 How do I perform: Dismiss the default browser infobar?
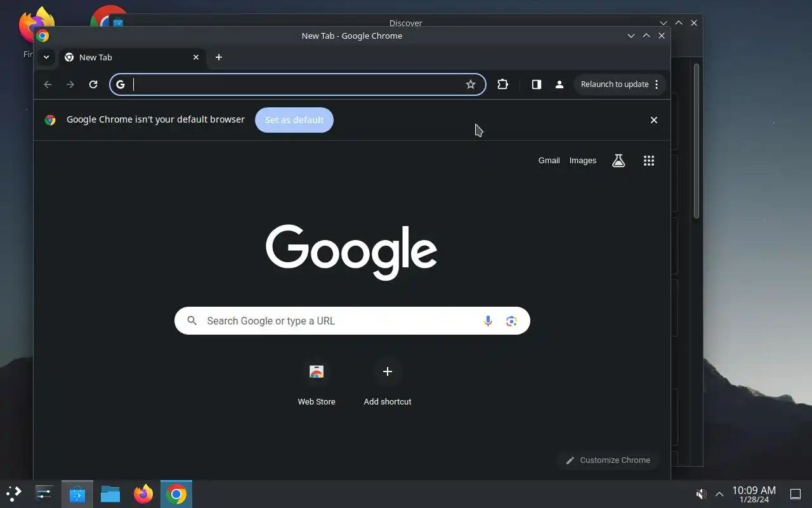coord(654,120)
